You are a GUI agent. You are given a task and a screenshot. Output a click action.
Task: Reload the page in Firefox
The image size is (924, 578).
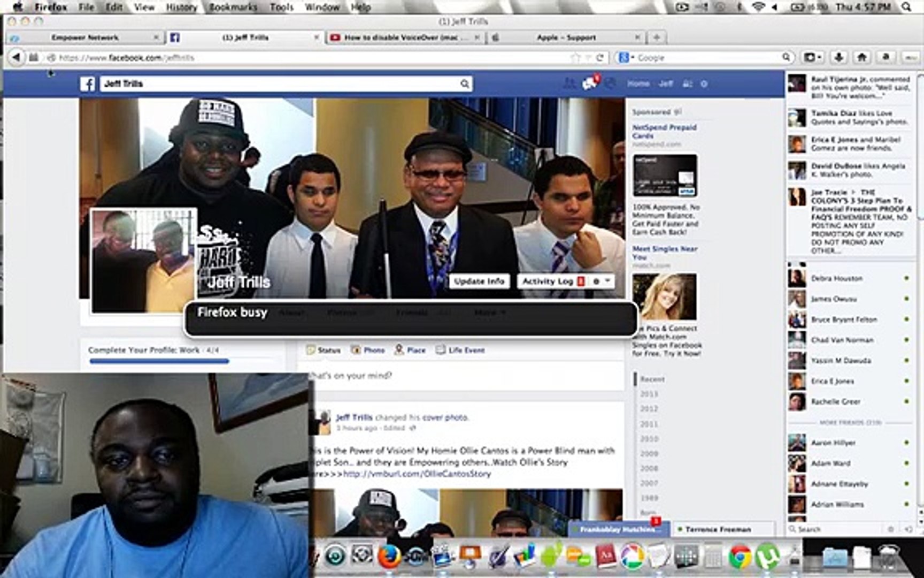click(600, 57)
